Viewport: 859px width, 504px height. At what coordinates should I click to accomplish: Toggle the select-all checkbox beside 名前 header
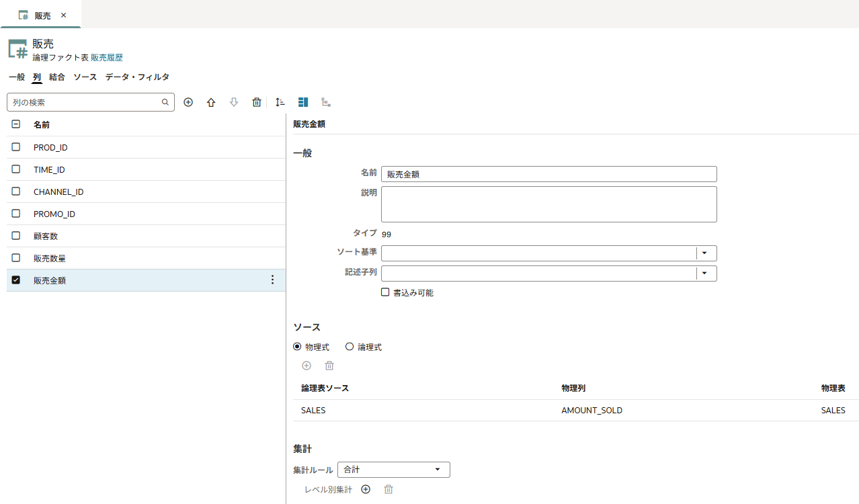pyautogui.click(x=16, y=124)
